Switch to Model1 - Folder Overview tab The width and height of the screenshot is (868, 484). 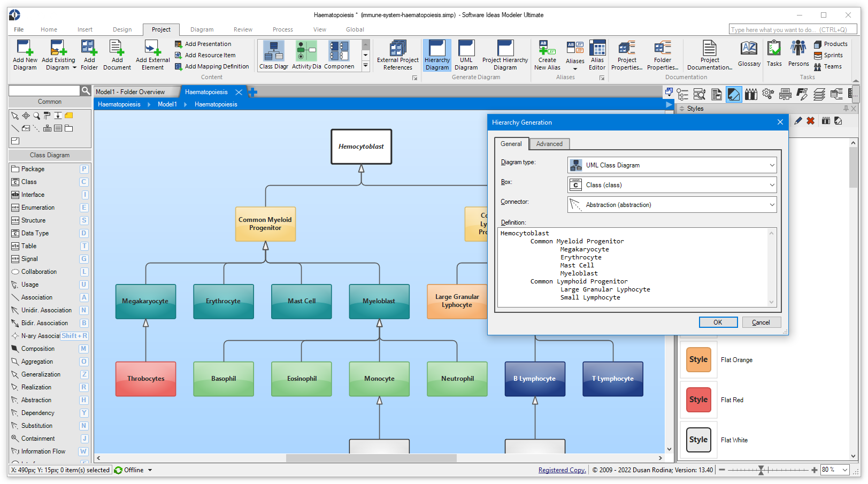[x=130, y=92]
